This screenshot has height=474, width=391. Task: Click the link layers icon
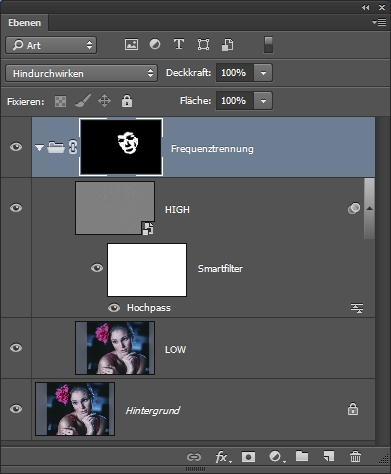click(194, 457)
